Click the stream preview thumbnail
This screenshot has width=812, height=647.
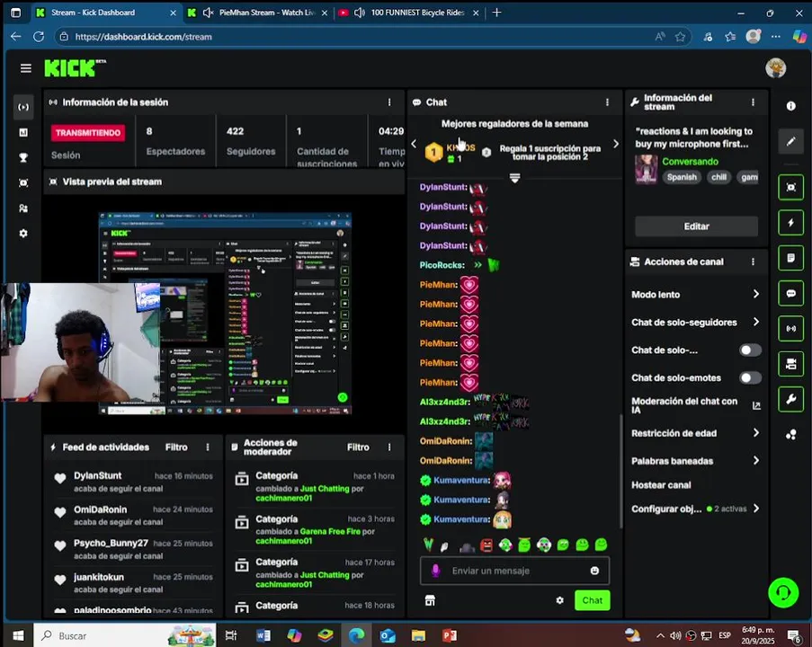tap(226, 313)
